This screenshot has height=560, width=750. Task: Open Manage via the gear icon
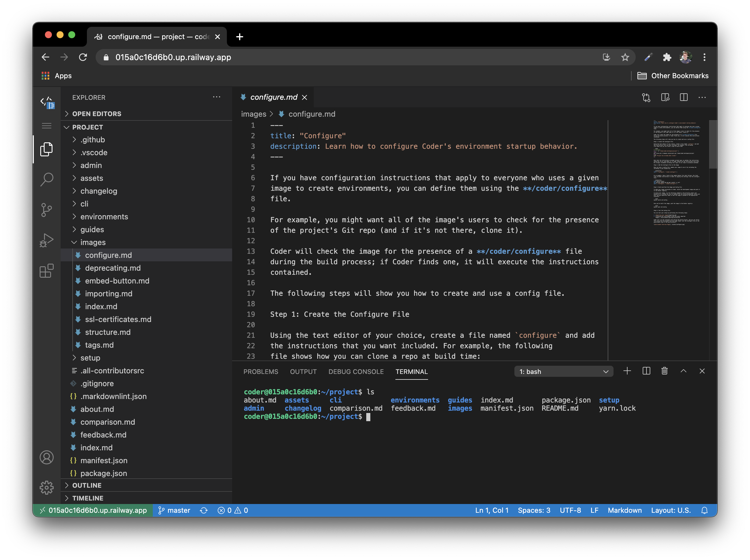pyautogui.click(x=47, y=488)
